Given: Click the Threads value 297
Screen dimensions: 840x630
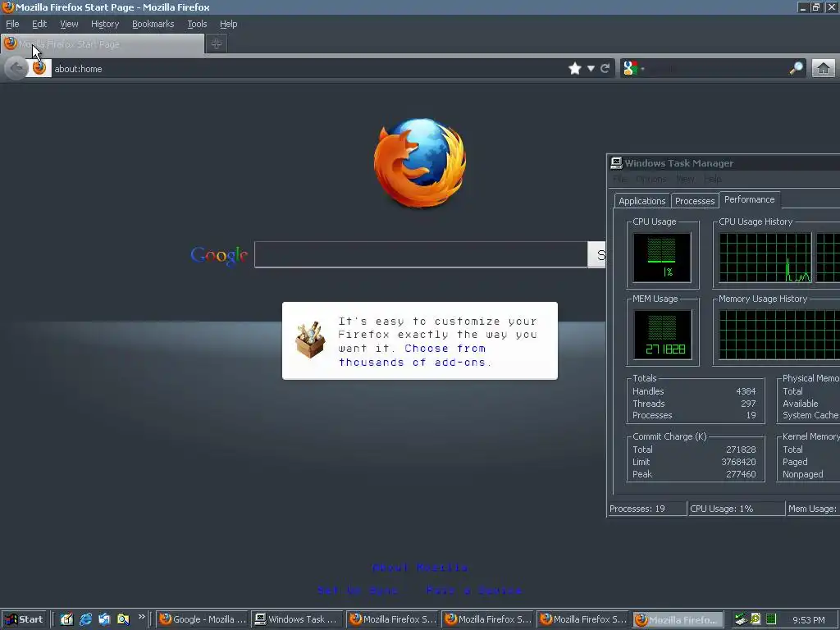Looking at the screenshot, I should (748, 404).
